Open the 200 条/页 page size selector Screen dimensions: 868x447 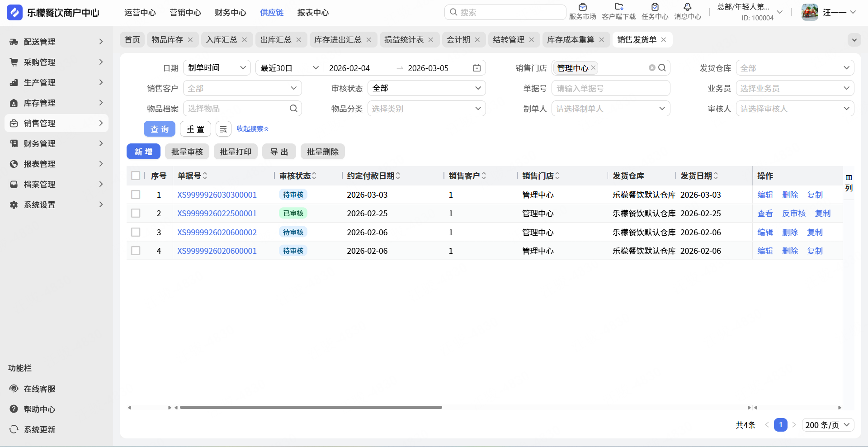(828, 425)
